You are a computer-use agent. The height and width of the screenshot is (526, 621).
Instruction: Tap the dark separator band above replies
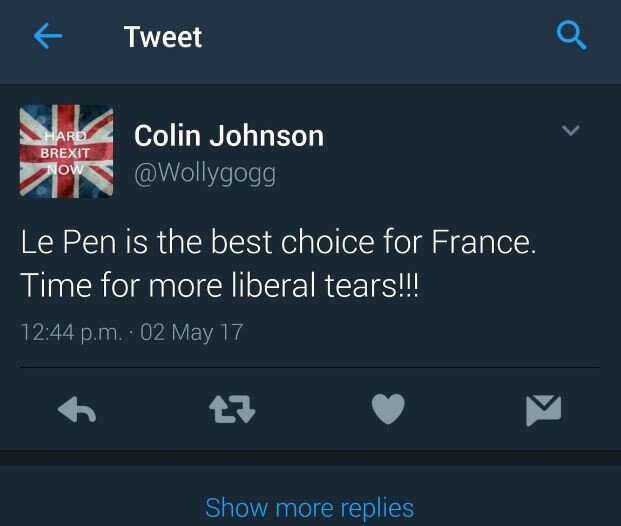click(310, 458)
